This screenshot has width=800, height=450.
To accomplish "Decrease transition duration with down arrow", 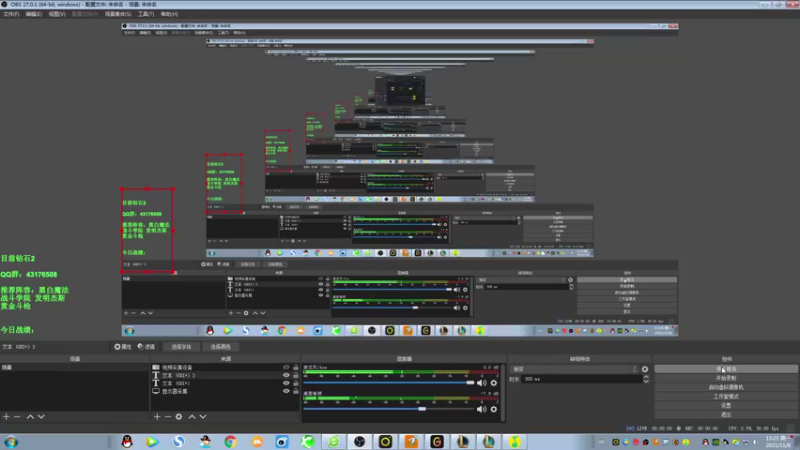I will pyautogui.click(x=646, y=381).
